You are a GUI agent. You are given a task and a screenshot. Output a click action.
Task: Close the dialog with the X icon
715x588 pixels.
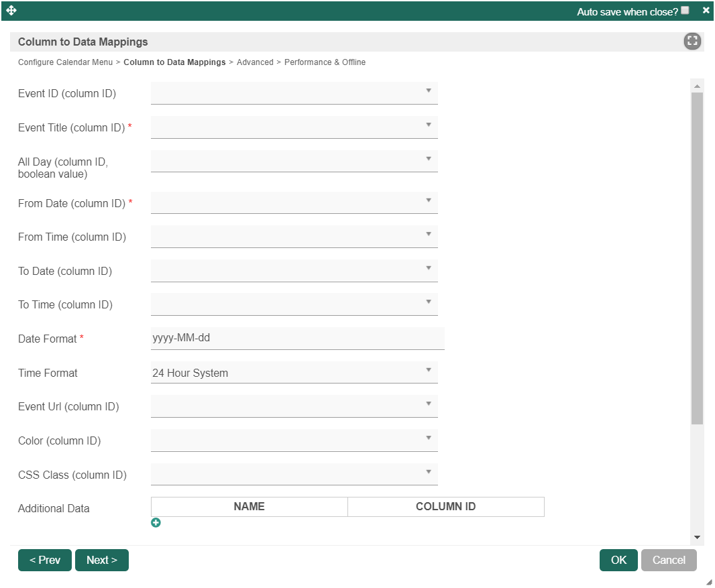[706, 11]
